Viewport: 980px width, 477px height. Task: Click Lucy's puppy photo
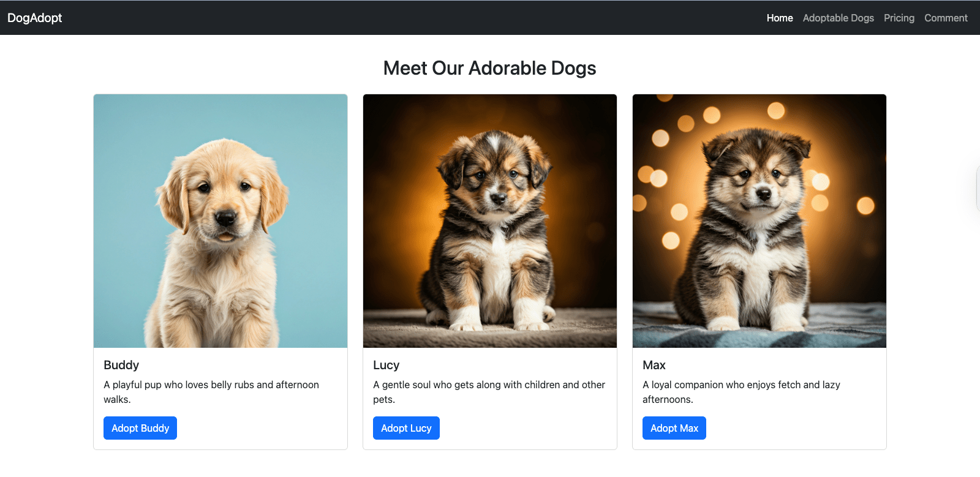pyautogui.click(x=489, y=220)
